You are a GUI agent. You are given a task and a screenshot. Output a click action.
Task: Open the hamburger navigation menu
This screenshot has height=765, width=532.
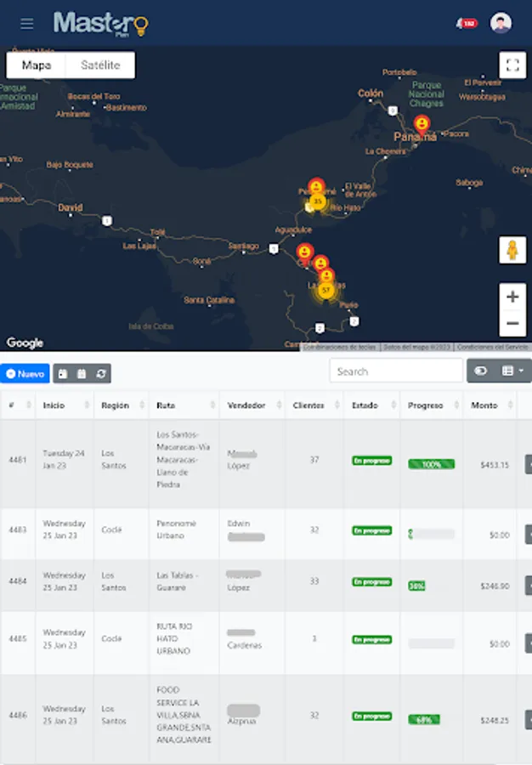(x=27, y=24)
